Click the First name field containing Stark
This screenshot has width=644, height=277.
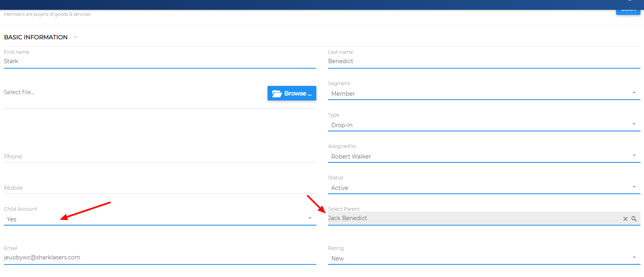coord(160,61)
